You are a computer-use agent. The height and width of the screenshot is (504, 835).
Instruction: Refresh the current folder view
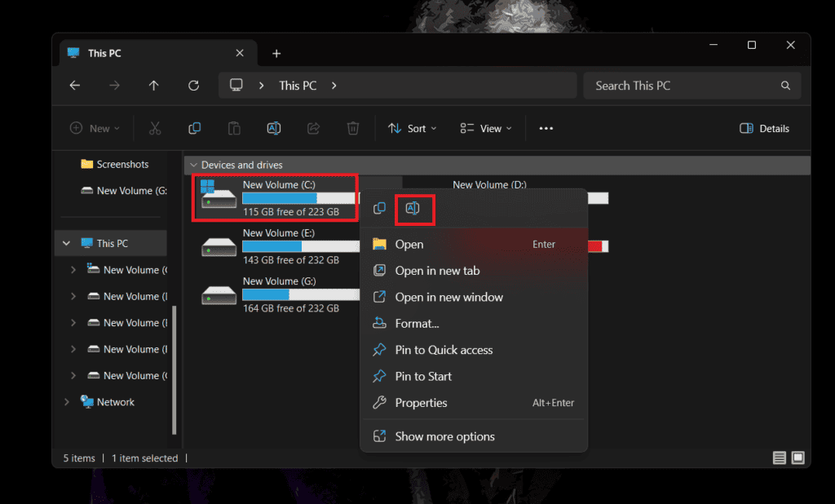point(193,85)
